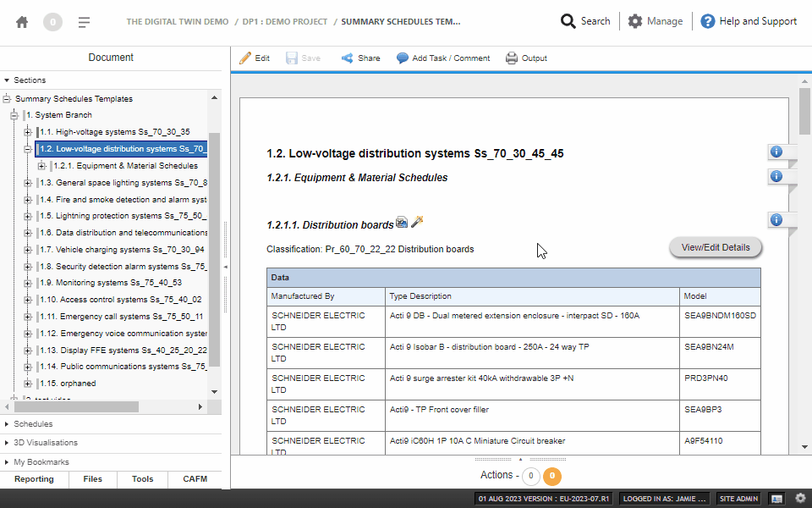The image size is (812, 508).
Task: Click the info icon beside Distribution boards heading
Action: [776, 219]
